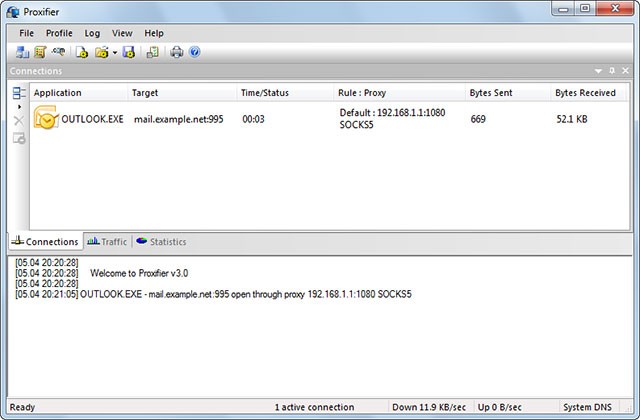Click the Save Profile floppy disk icon
The height and width of the screenshot is (420, 640).
coord(129,52)
